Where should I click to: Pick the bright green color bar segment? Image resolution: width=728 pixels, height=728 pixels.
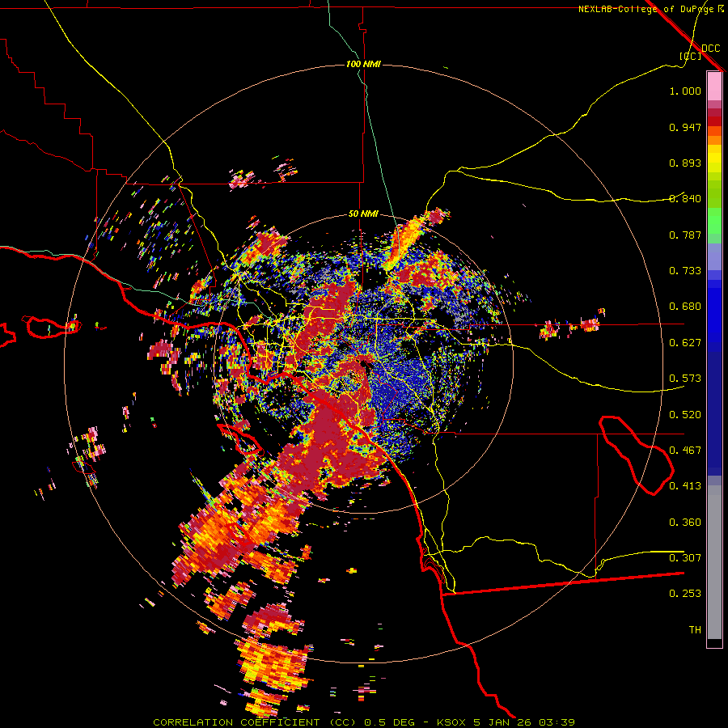click(714, 221)
